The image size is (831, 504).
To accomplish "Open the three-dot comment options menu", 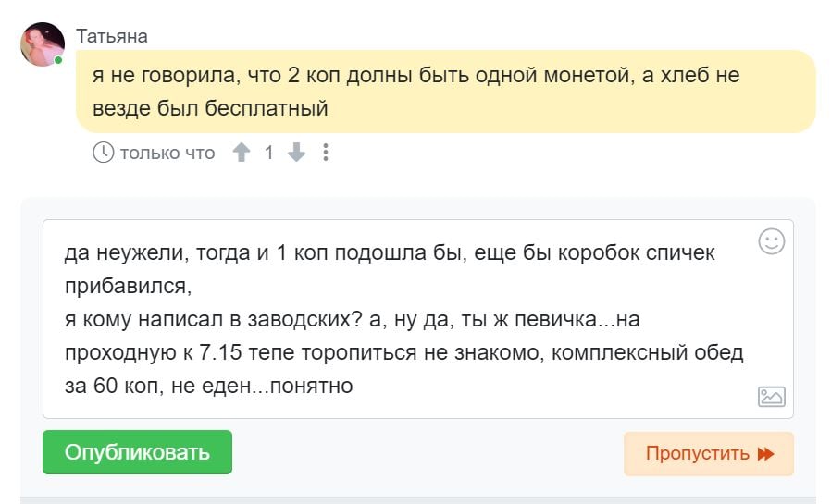I will 326,153.
